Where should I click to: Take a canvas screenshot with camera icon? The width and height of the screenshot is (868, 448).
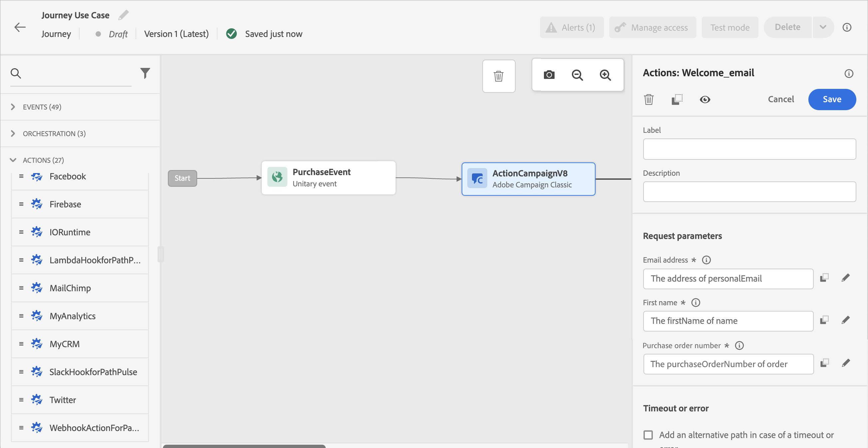tap(549, 75)
